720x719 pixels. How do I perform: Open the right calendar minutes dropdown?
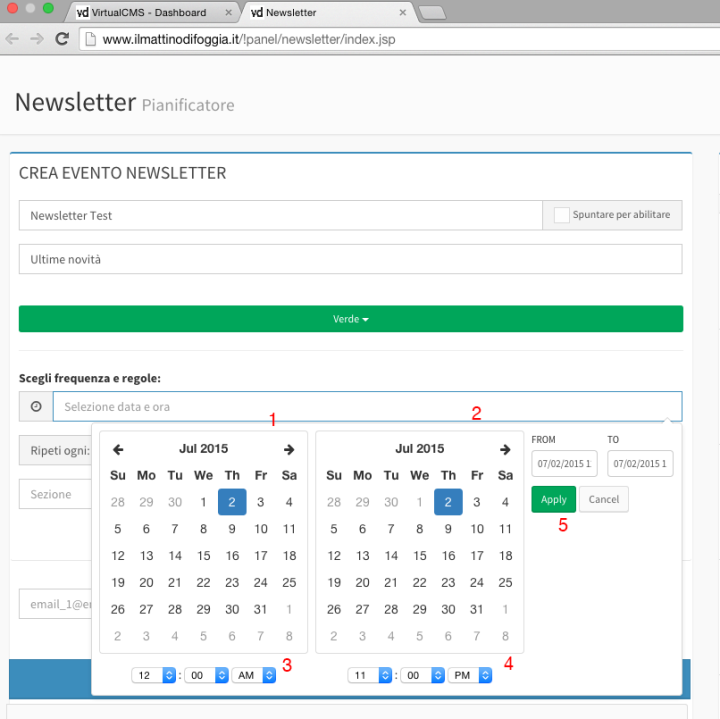[421, 675]
